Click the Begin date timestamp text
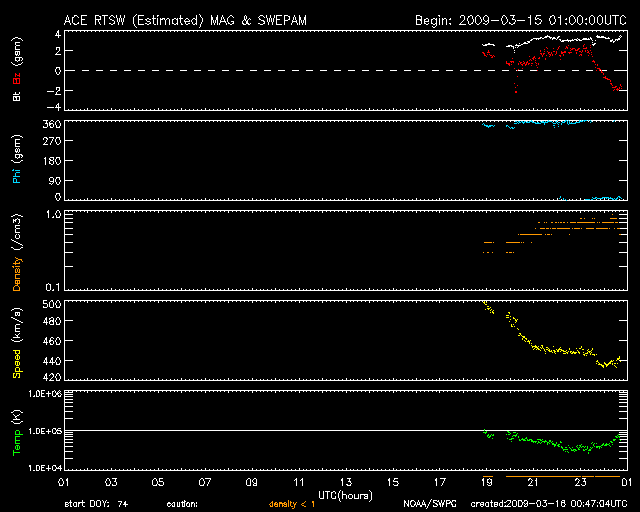Viewport: 640px width, 512px height. 520,20
